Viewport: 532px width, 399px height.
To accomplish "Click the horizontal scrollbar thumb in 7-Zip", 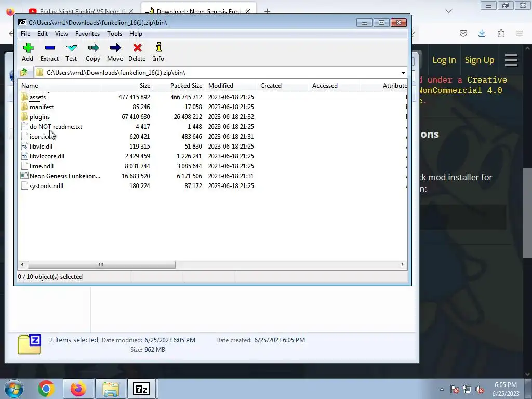I will tap(101, 264).
